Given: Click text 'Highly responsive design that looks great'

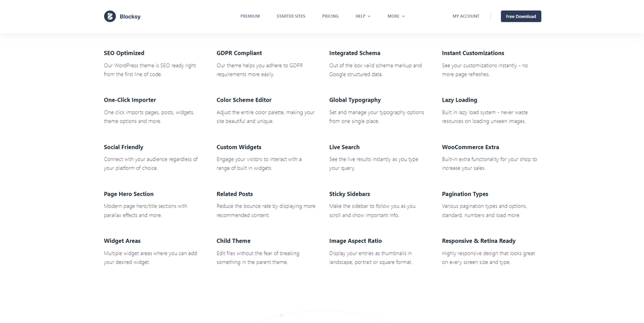Looking at the screenshot, I should pyautogui.click(x=488, y=253).
